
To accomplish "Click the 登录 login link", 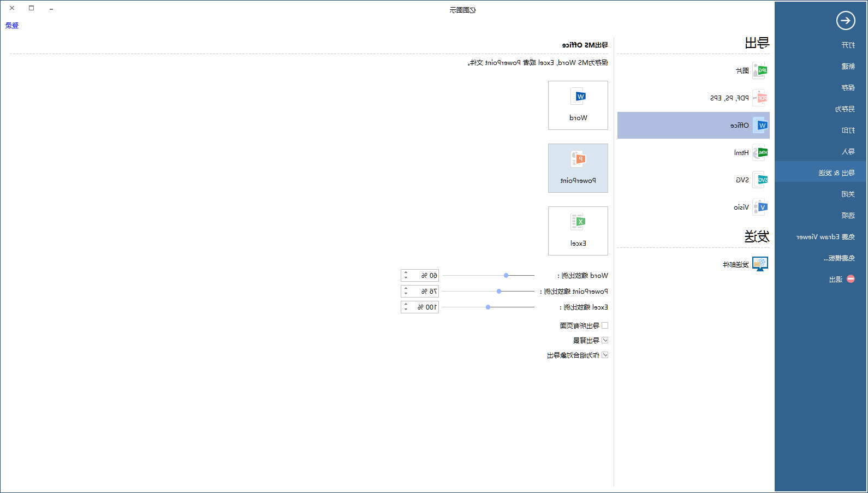I will (12, 25).
